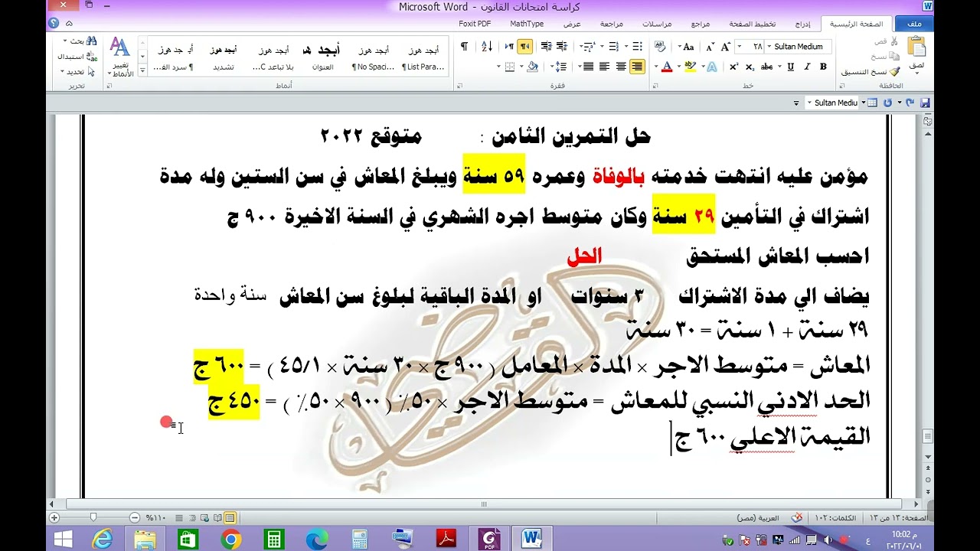Open File Explorer folder in taskbar
This screenshot has height=551, width=980.
[145, 539]
